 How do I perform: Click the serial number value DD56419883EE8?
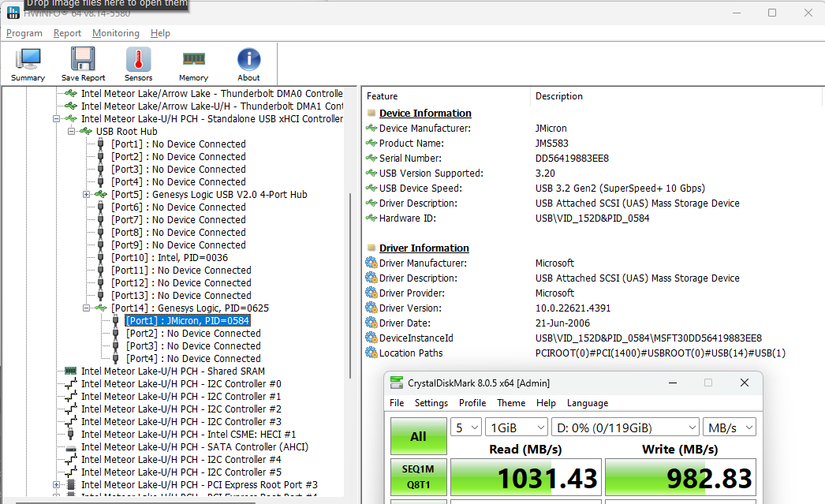[572, 158]
